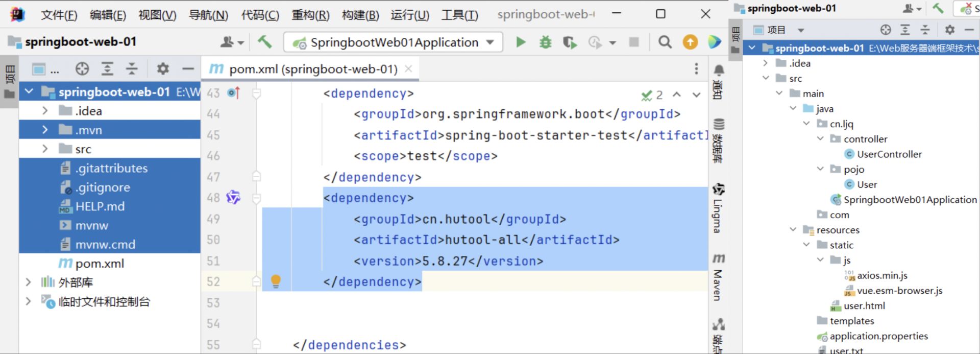The width and height of the screenshot is (980, 354).
Task: Open the user account dropdown in left window
Action: pyautogui.click(x=232, y=42)
